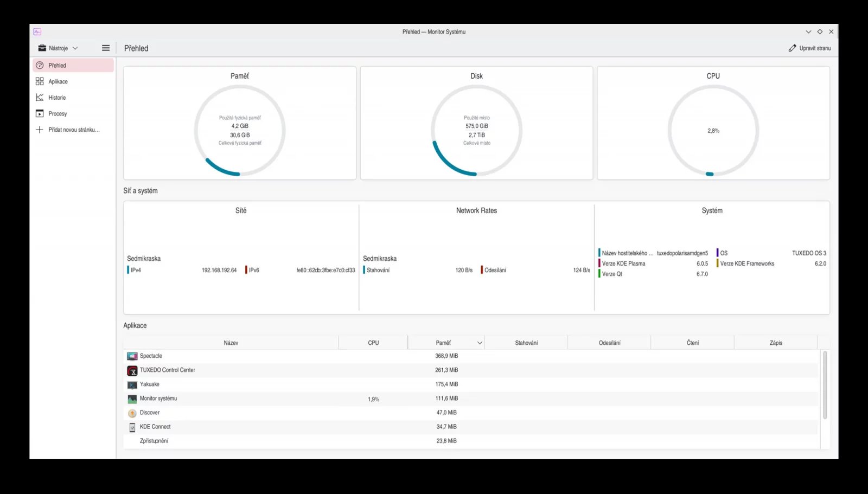Click the Disk usage gauge
This screenshot has height=494, width=868.
[476, 131]
